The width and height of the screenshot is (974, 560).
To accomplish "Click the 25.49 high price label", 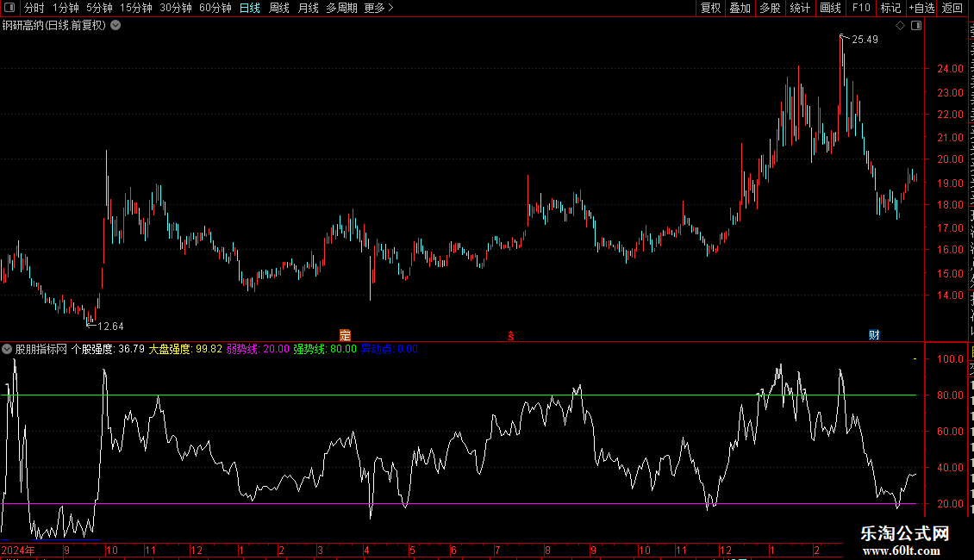I will 865,40.
